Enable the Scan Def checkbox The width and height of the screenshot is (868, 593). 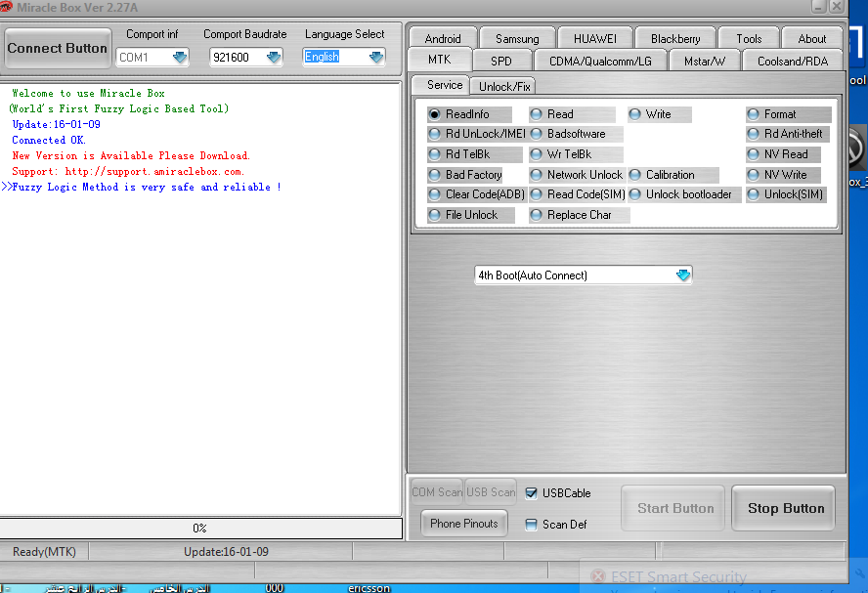(x=531, y=525)
